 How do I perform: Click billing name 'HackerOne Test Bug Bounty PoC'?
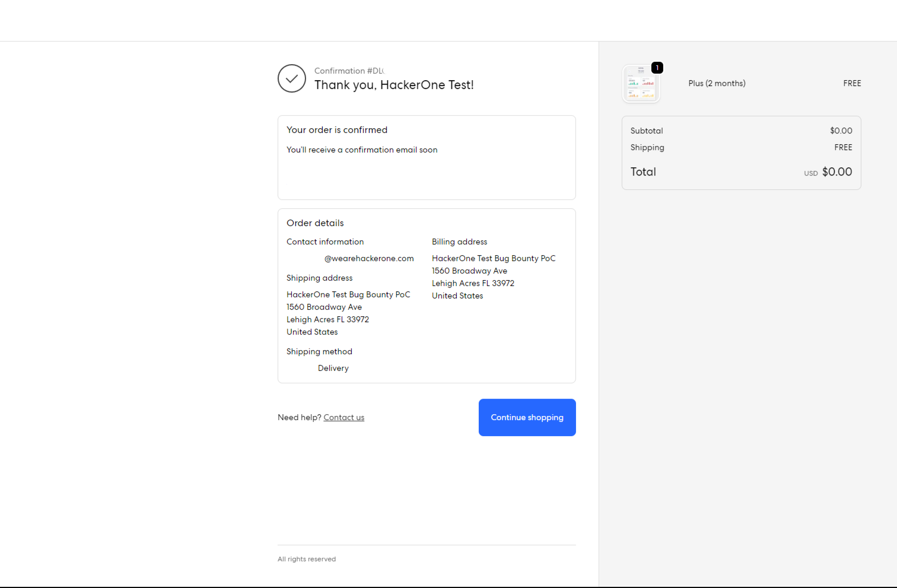(x=494, y=259)
